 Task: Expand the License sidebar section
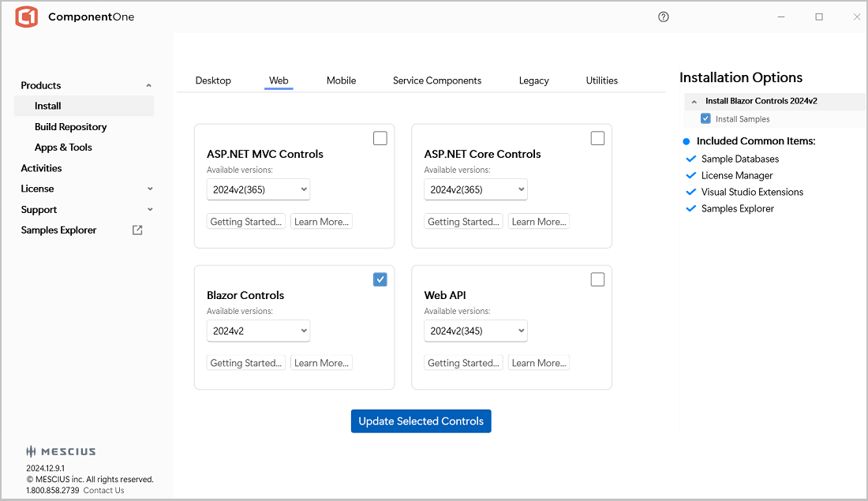(x=149, y=189)
